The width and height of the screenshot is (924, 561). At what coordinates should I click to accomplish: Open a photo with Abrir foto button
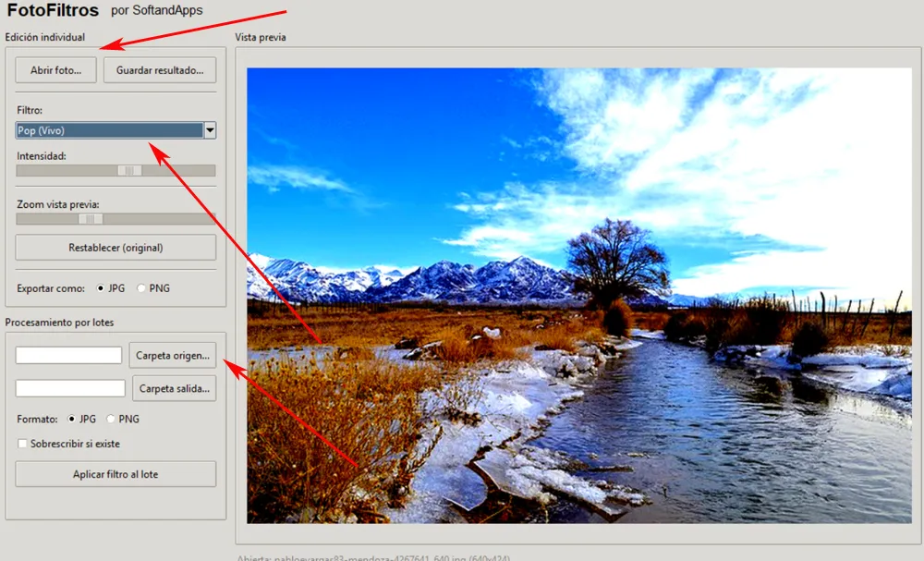tap(56, 70)
